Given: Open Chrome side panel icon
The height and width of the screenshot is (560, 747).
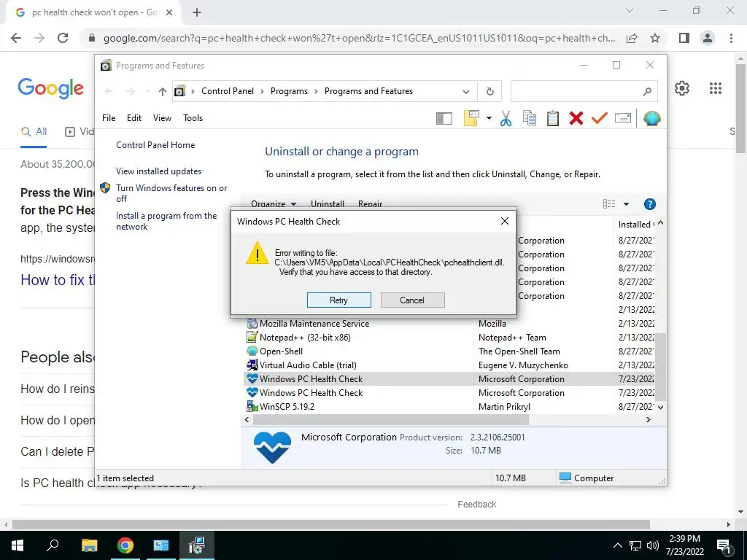Looking at the screenshot, I should [x=684, y=38].
